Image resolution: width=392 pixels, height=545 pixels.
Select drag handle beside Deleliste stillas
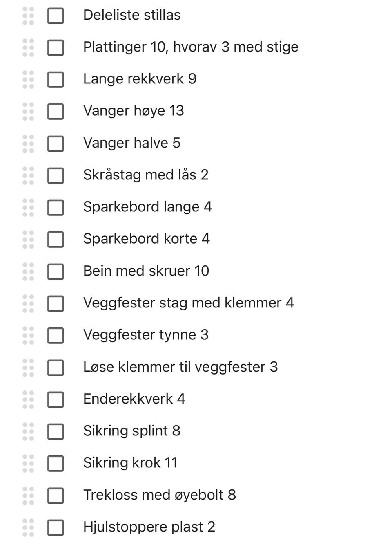[x=28, y=16]
